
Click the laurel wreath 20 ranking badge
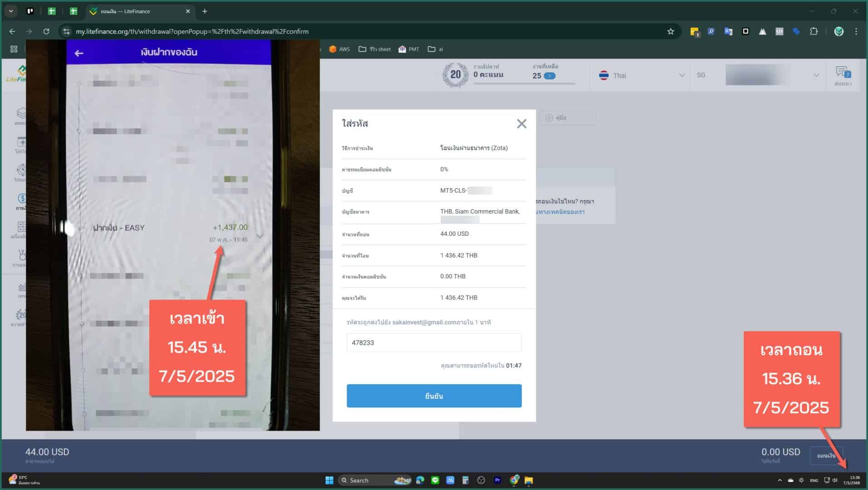pyautogui.click(x=455, y=75)
